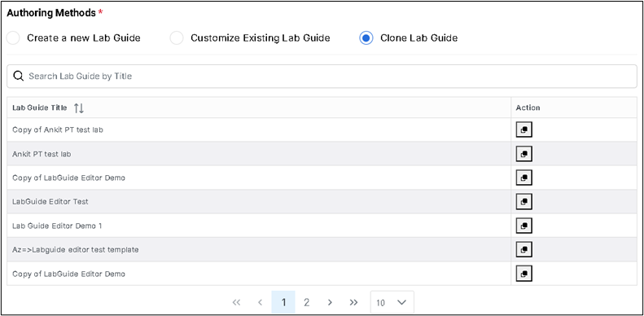
Task: Go to the last page double-arrow
Action: [x=353, y=302]
